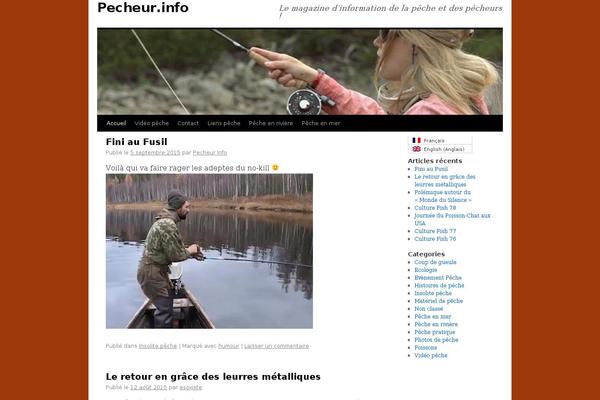Open the Vidéo pêche menu item
This screenshot has width=600, height=400.
152,123
